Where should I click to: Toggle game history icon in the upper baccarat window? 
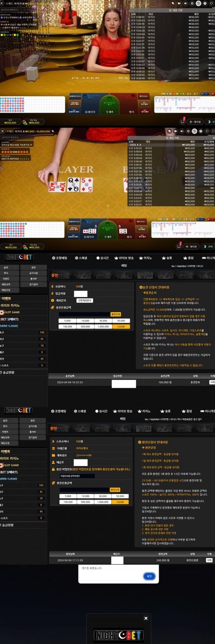coord(198,3)
